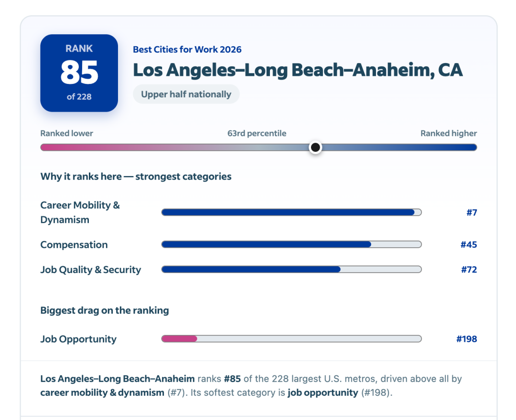Click the Job Quality & Security bar
Viewport: 516px width, 420px height.
click(291, 270)
